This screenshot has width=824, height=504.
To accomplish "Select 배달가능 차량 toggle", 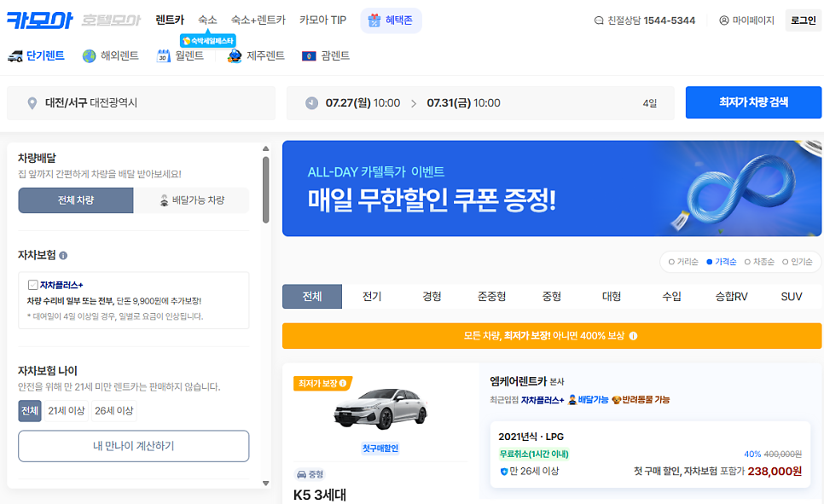I will 191,200.
